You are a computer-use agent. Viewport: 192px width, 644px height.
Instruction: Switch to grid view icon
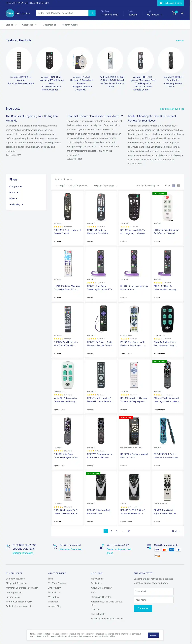(x=174, y=185)
